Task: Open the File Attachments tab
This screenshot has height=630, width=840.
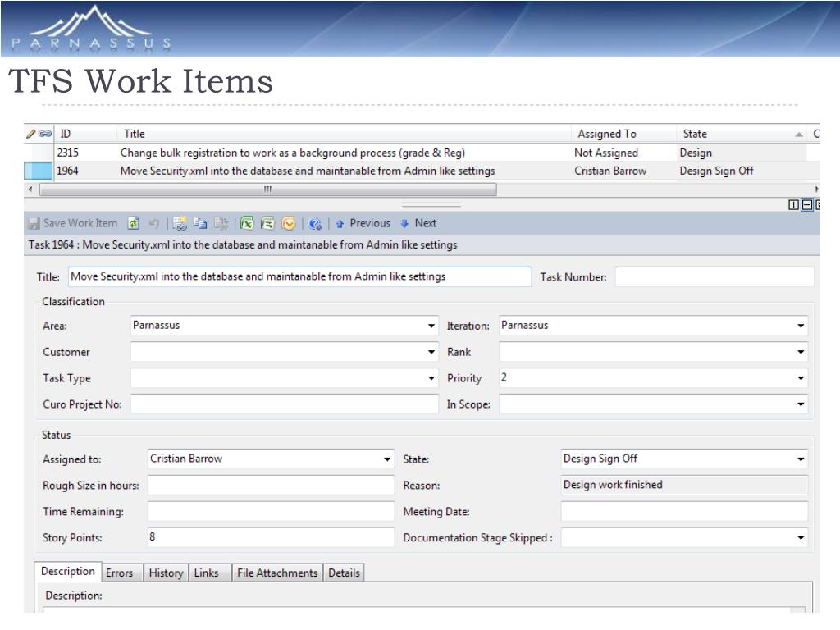Action: point(277,573)
